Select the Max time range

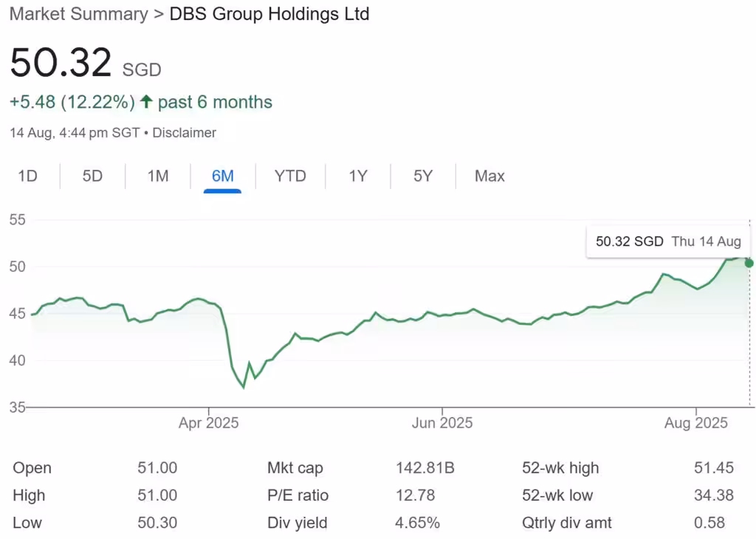[x=489, y=176]
